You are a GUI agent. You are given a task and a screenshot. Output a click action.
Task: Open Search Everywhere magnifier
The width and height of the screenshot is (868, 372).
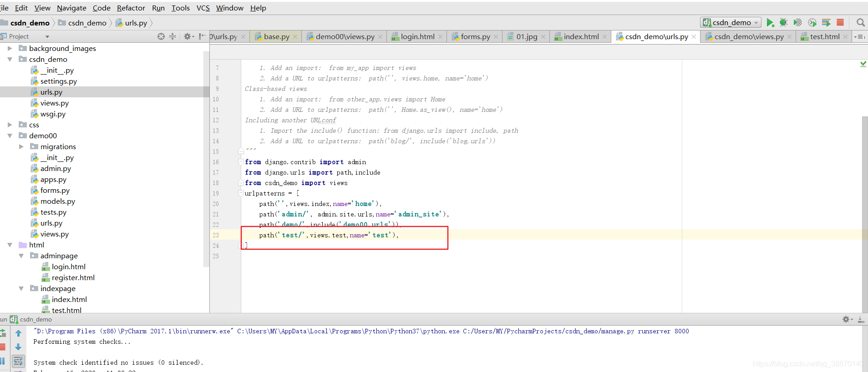(861, 23)
